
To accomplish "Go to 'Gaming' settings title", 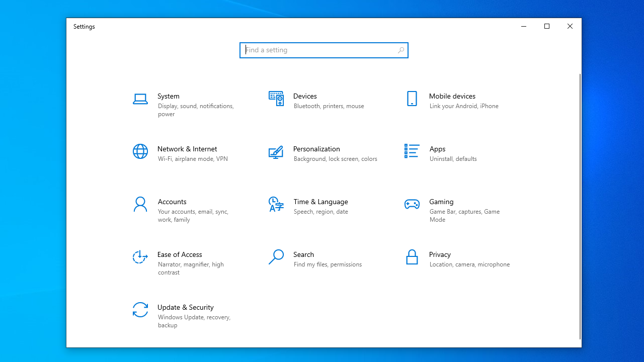I will (441, 202).
